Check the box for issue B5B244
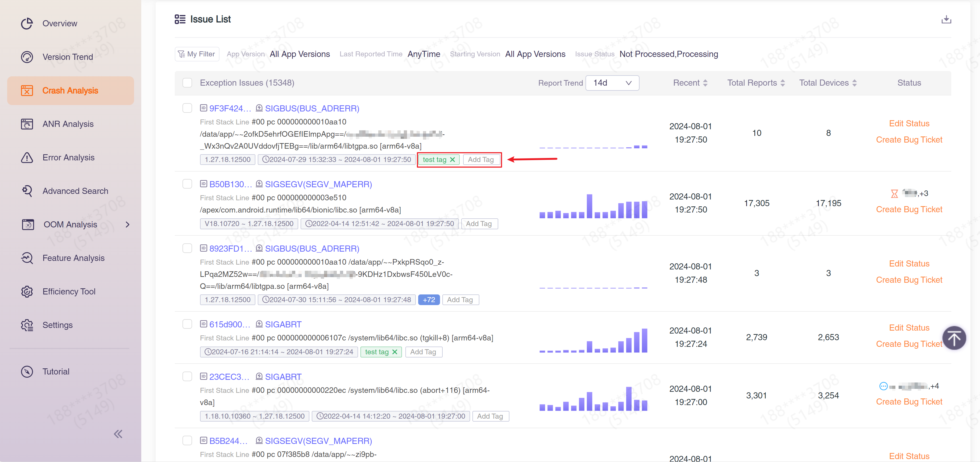 click(x=187, y=440)
